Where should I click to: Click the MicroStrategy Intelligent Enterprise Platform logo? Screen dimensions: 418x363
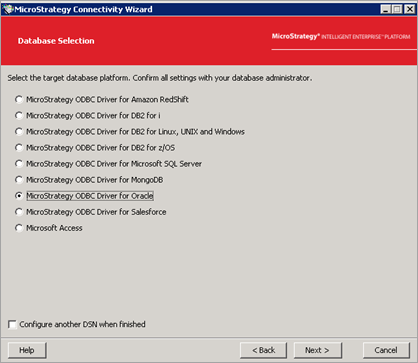[x=341, y=36]
